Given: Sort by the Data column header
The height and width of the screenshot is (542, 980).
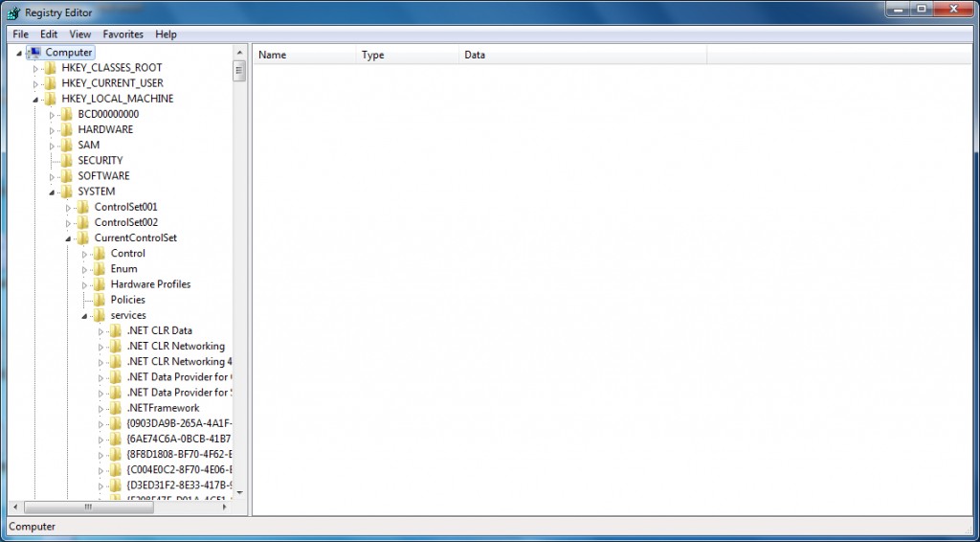Looking at the screenshot, I should [583, 55].
